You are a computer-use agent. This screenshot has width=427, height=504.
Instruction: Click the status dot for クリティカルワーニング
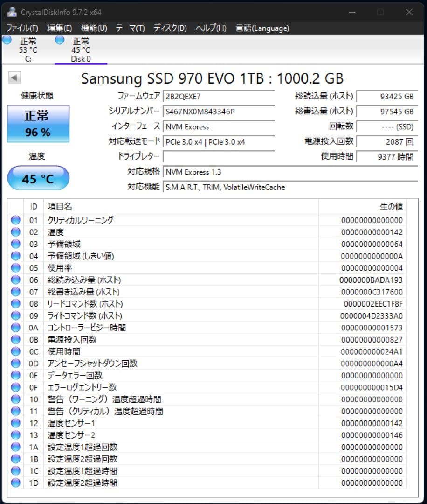15,220
